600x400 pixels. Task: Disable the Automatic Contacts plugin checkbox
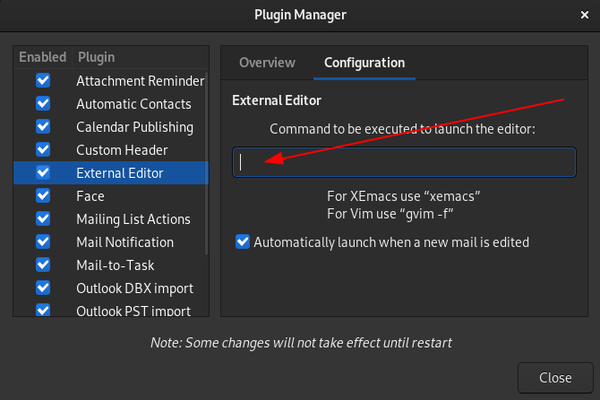[x=43, y=103]
